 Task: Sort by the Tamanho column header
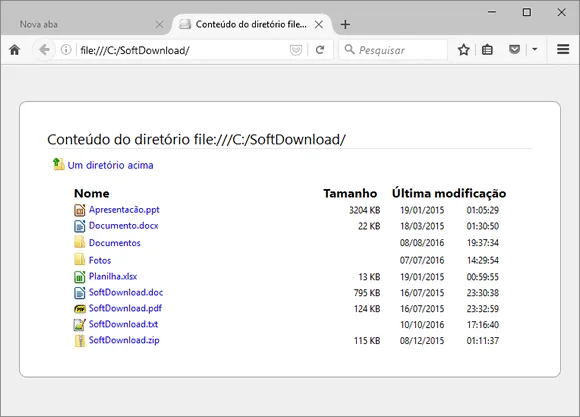pos(350,193)
